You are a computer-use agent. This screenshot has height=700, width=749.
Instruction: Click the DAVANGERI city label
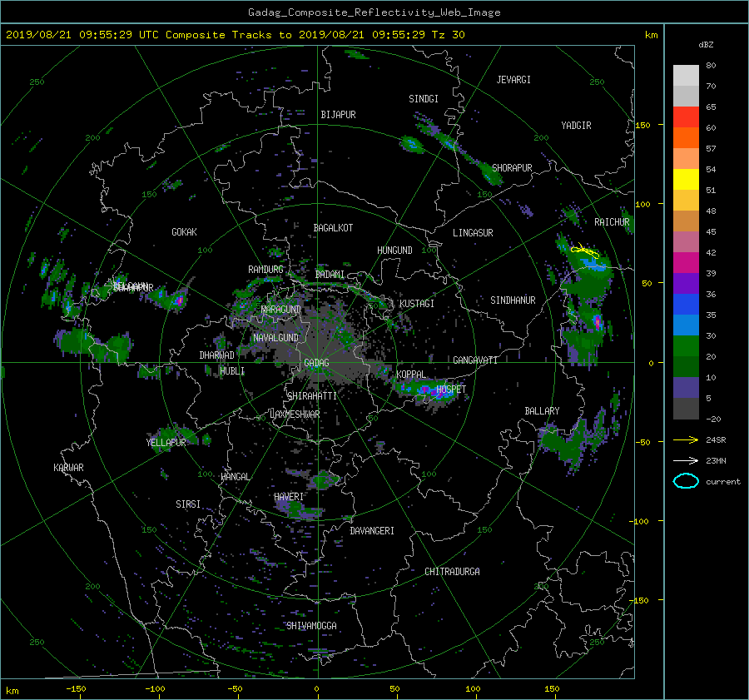click(x=372, y=531)
